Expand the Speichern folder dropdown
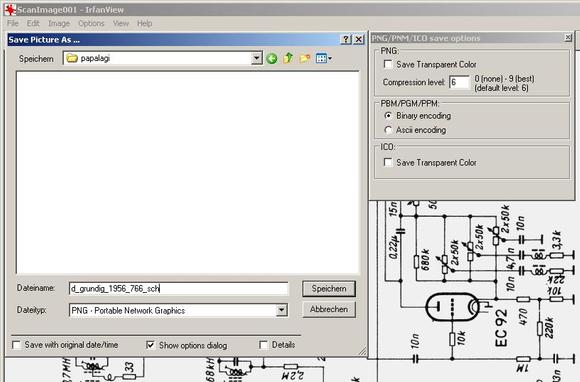The image size is (580, 382). click(x=256, y=58)
